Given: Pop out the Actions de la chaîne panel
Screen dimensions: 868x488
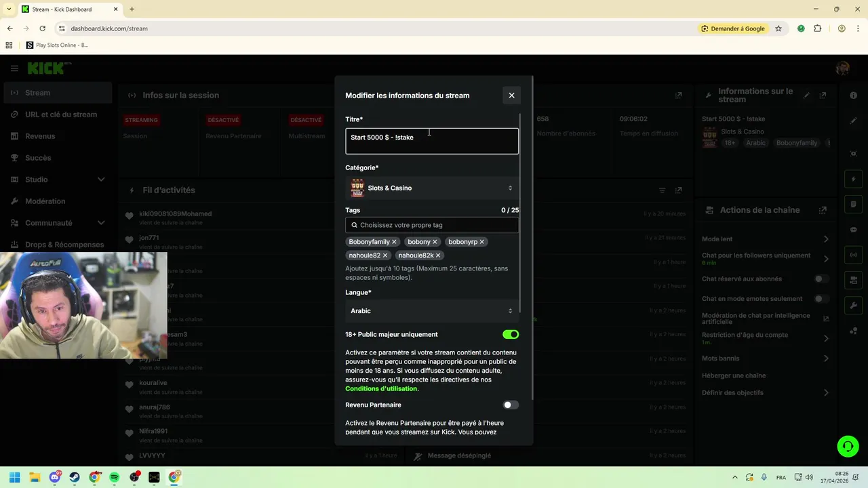Looking at the screenshot, I should (823, 210).
